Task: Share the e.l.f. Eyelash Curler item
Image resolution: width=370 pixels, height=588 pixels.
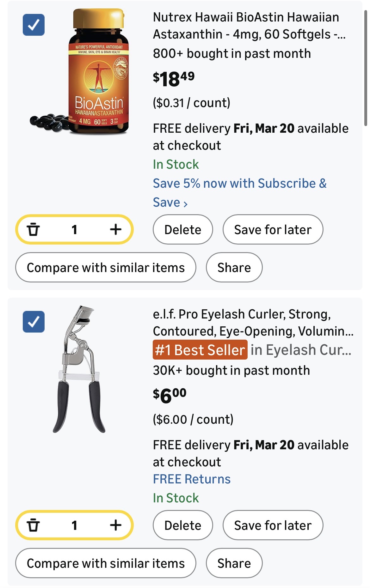Action: click(234, 563)
